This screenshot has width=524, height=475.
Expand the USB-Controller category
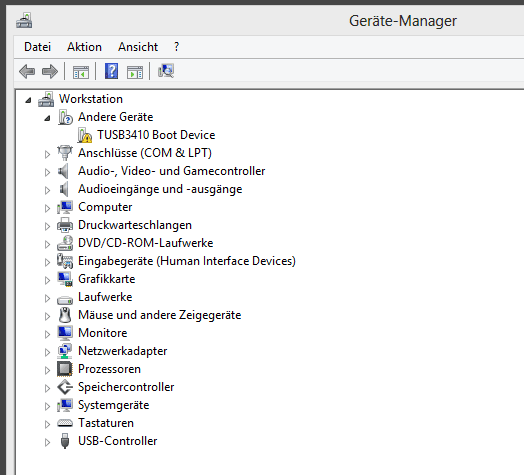(47, 442)
